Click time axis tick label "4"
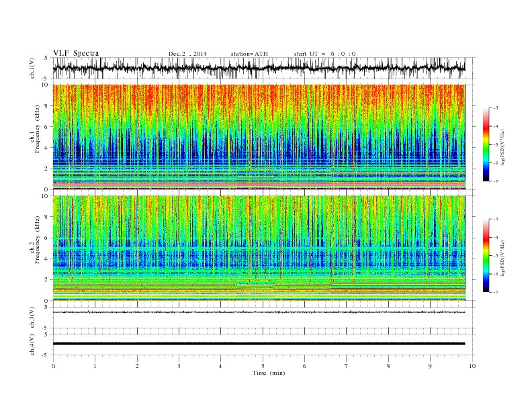 220,366
